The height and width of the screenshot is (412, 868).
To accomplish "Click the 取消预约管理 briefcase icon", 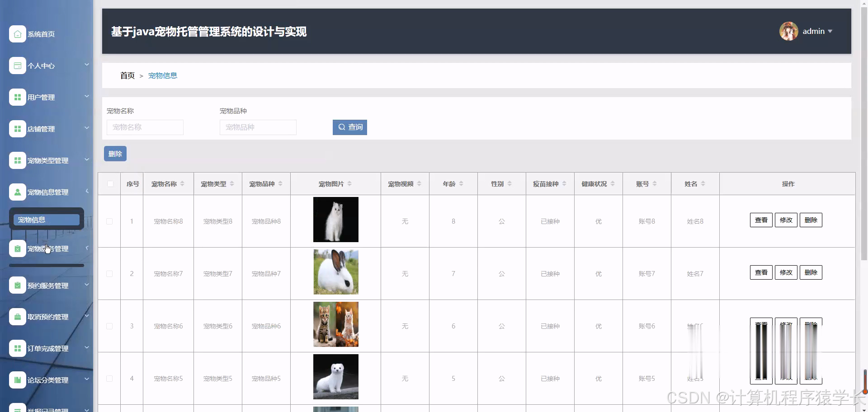I will click(x=17, y=317).
